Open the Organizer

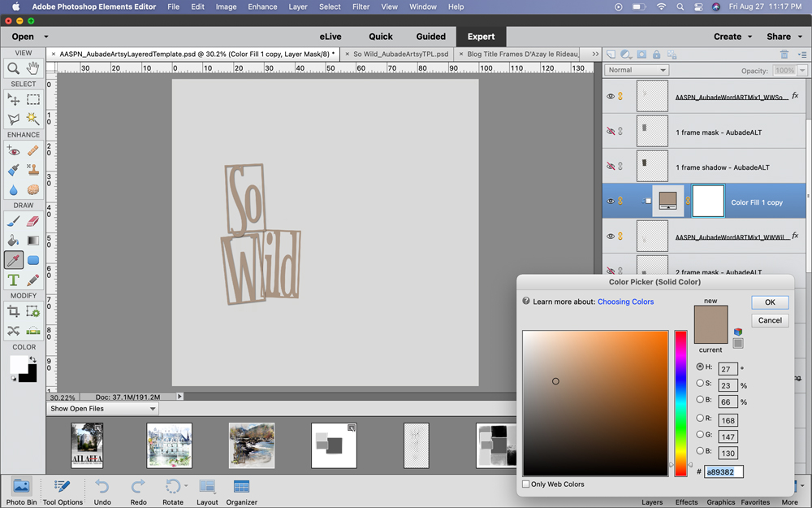coord(241,491)
